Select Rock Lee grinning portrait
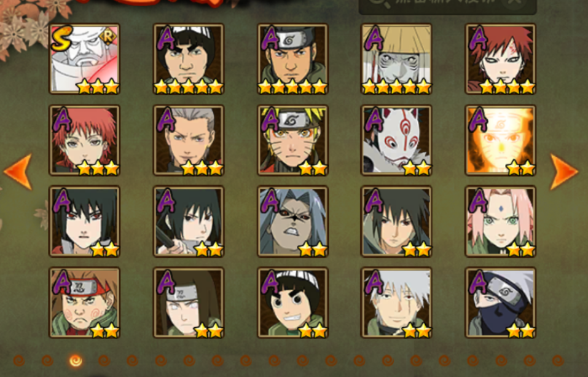The height and width of the screenshot is (377, 588). pos(292,303)
